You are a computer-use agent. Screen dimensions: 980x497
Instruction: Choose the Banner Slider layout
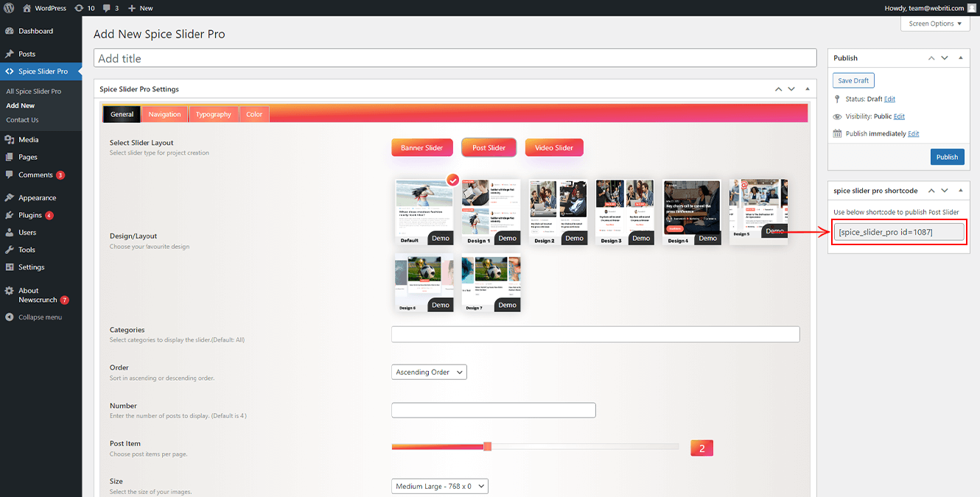click(422, 148)
